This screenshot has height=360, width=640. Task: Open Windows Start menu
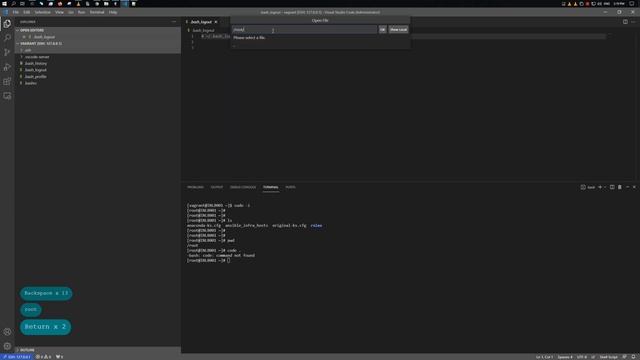pyautogui.click(x=4, y=4)
